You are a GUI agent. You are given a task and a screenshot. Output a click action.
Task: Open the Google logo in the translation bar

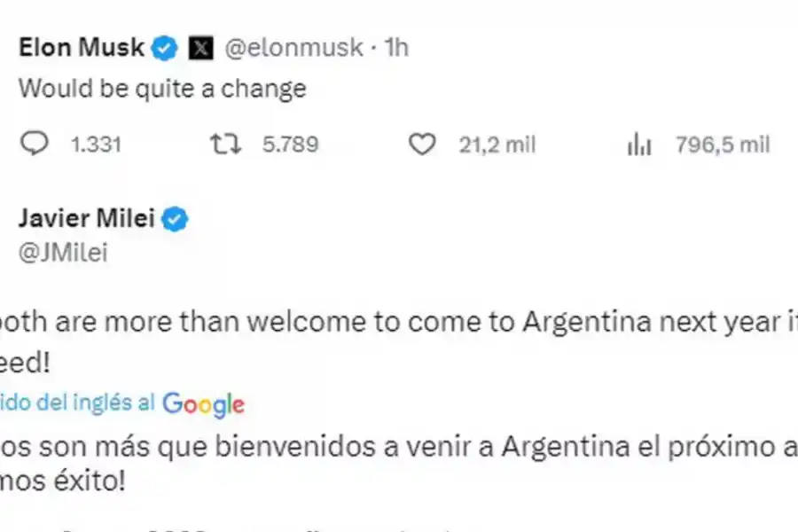203,404
